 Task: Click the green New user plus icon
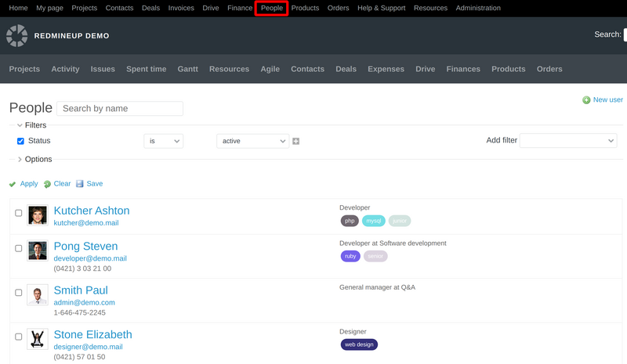[586, 100]
